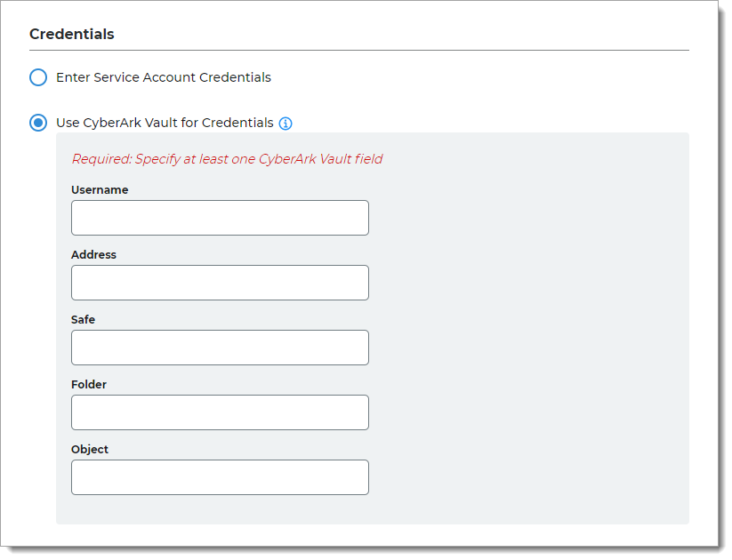Click the 'Enter Service Account Credentials' label text
This screenshot has height=560, width=732.
click(164, 77)
